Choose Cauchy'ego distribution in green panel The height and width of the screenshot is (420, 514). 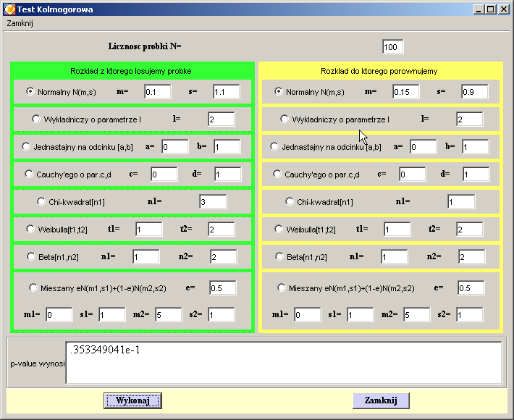point(29,174)
